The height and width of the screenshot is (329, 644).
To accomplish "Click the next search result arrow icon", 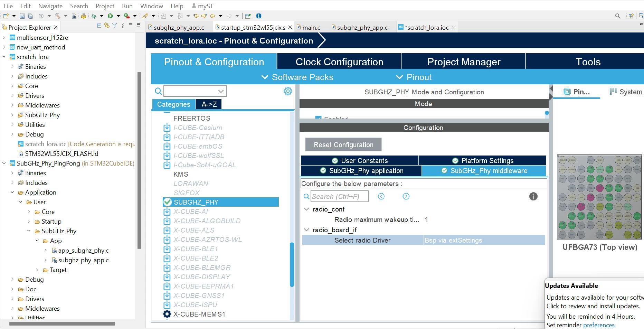I will 406,196.
